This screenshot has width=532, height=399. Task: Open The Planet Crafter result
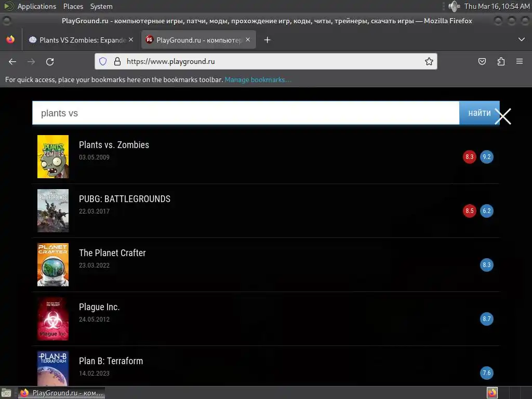pos(112,253)
